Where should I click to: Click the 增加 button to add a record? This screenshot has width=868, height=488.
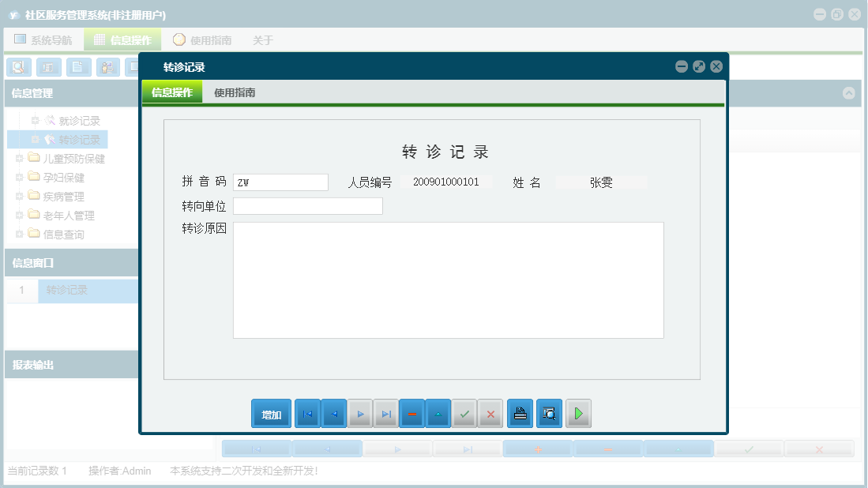click(271, 413)
